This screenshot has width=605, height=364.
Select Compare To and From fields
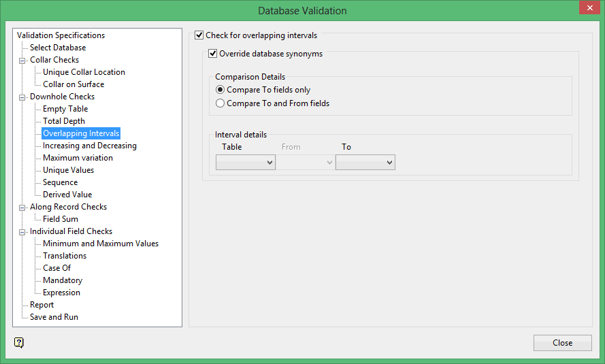(x=220, y=103)
